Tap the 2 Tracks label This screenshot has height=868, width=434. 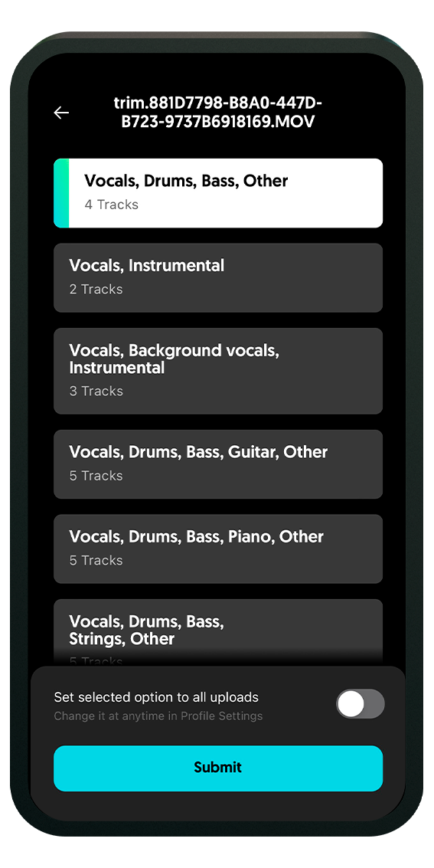96,290
